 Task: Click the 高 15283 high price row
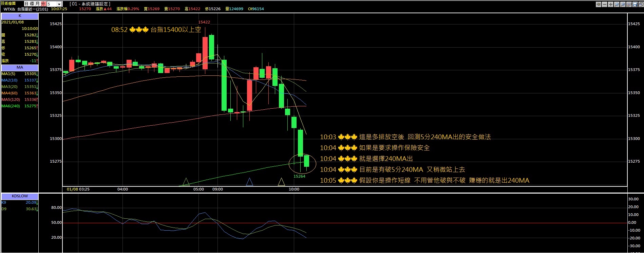pos(20,41)
